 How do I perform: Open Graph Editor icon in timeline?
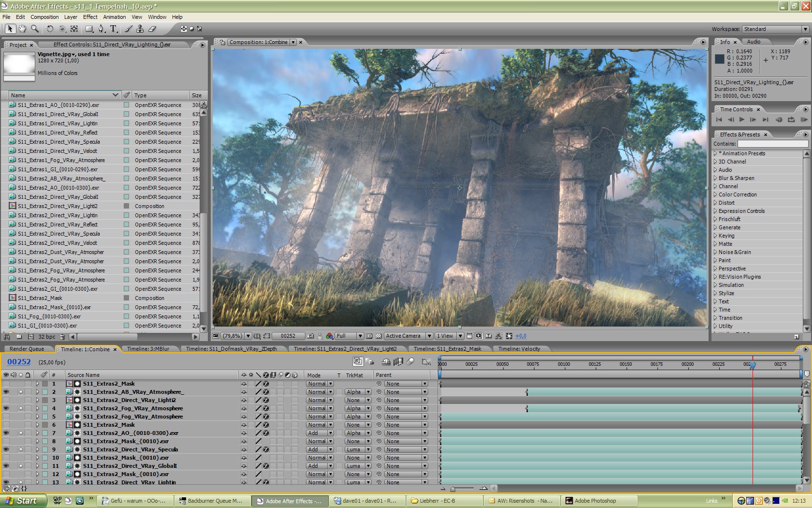[426, 361]
